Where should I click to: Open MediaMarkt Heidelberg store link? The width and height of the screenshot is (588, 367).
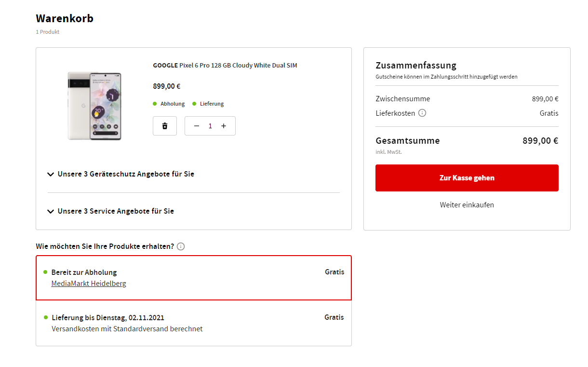89,284
